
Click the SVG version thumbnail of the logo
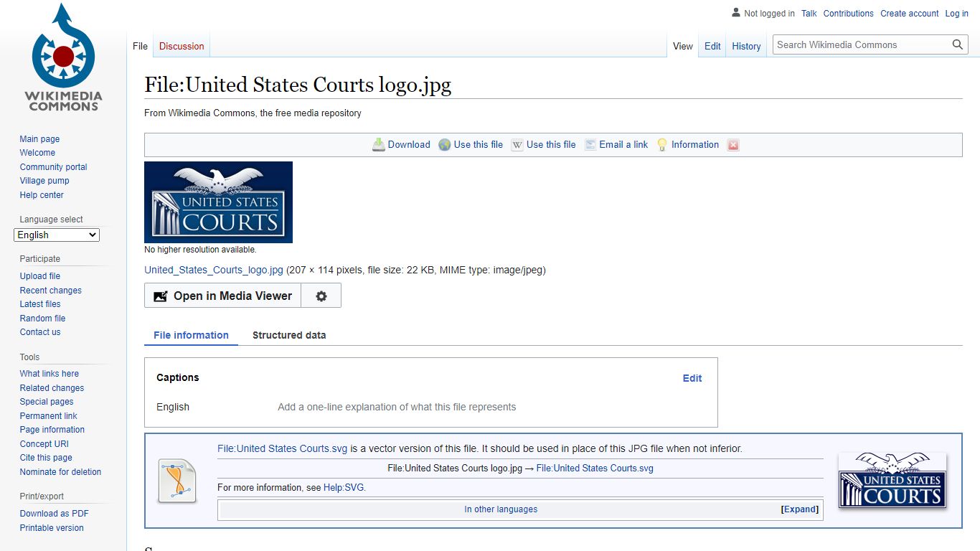click(x=892, y=481)
